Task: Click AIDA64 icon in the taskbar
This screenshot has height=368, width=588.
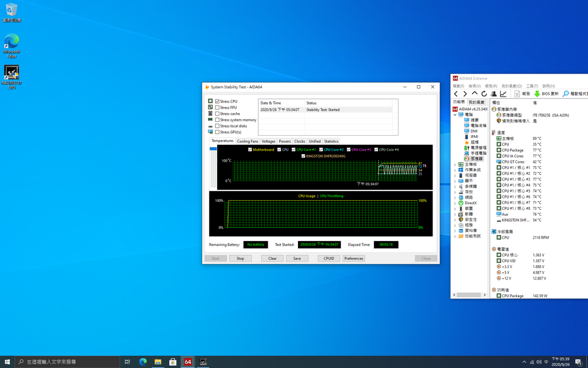Action: pos(188,362)
